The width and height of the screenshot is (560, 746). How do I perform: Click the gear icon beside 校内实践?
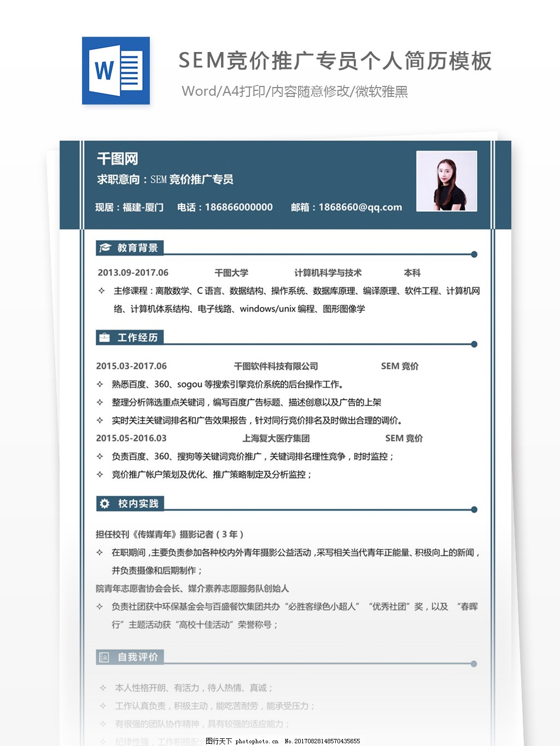click(104, 504)
